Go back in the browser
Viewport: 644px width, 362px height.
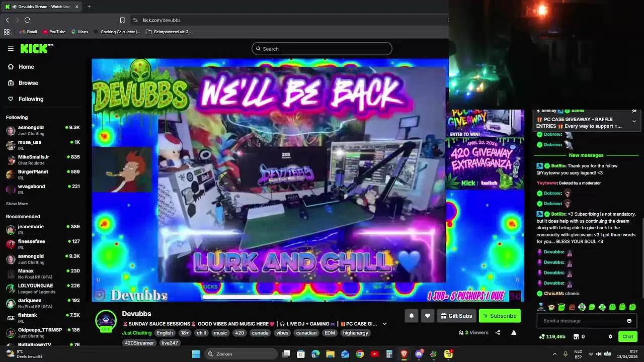click(x=7, y=20)
